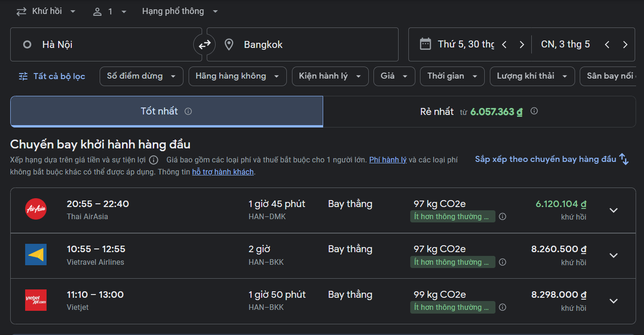Screen dimensions: 644x335
Task: Open the Phí hành lý link
Action: click(x=388, y=160)
